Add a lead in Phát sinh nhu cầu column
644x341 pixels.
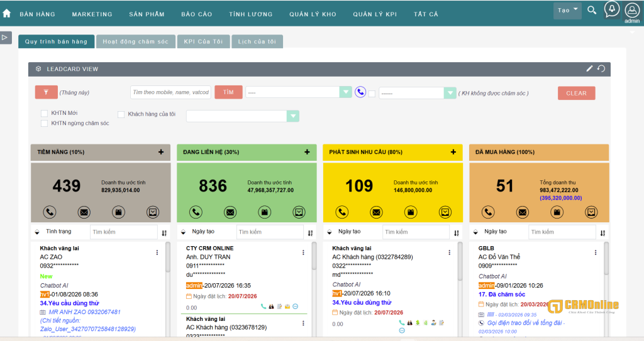(453, 152)
